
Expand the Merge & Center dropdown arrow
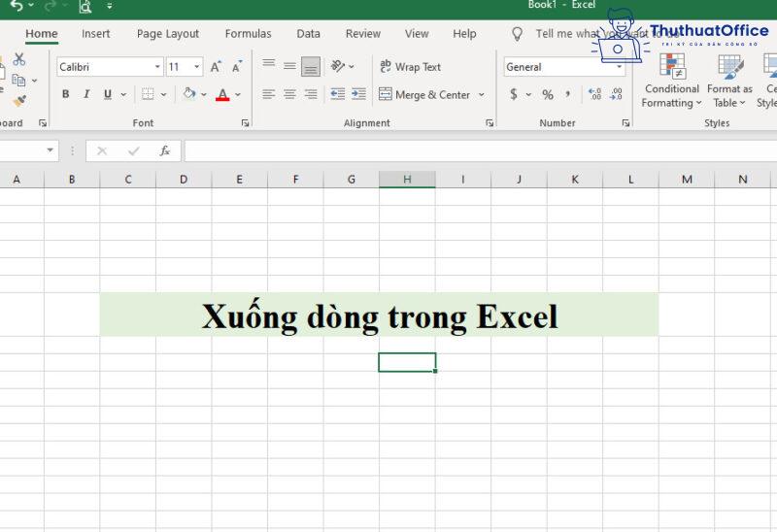[x=481, y=95]
